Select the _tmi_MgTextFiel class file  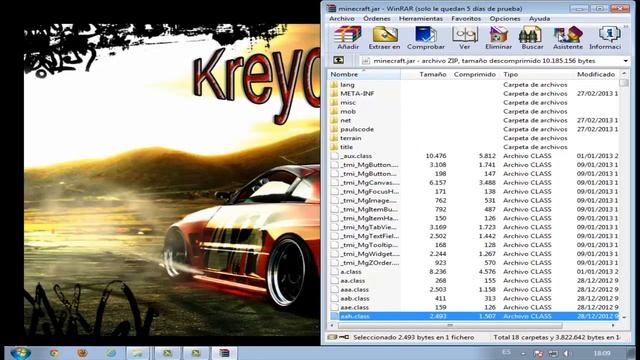point(370,236)
